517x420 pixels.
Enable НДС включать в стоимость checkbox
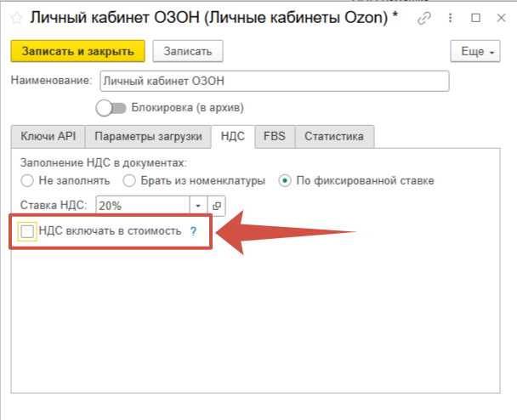28,231
